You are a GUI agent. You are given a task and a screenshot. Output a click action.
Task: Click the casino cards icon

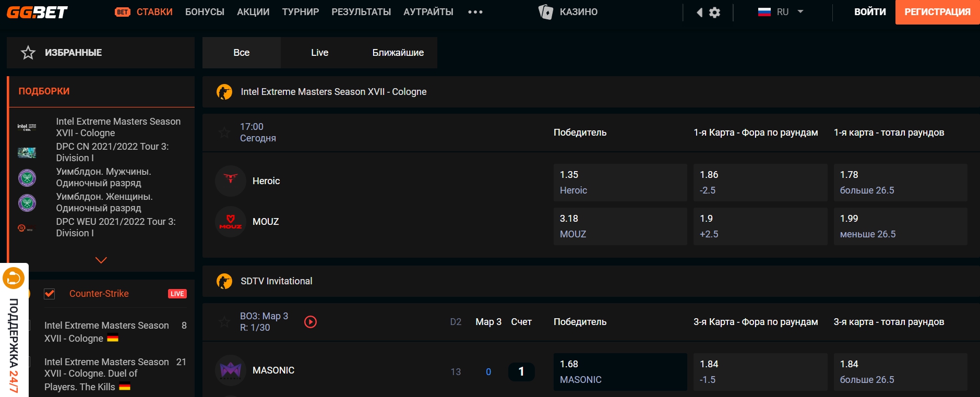(x=545, y=12)
